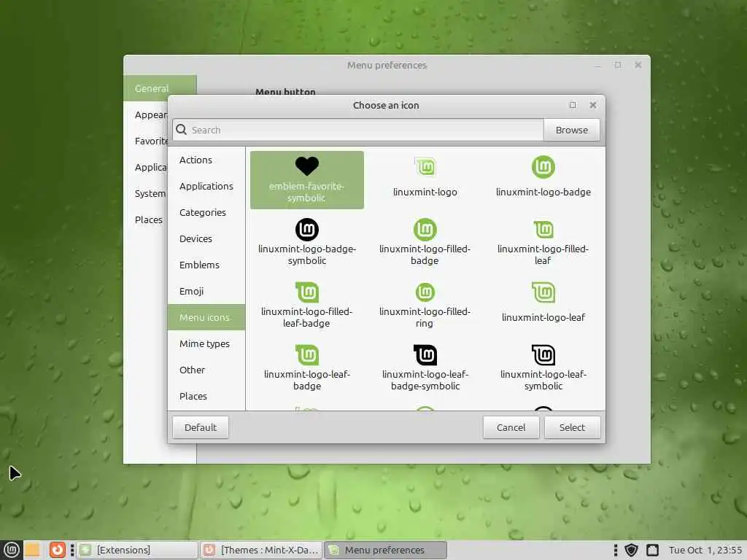Open the clock showing Tue Oct 1
Viewport: 747px width, 560px height.
[705, 550]
